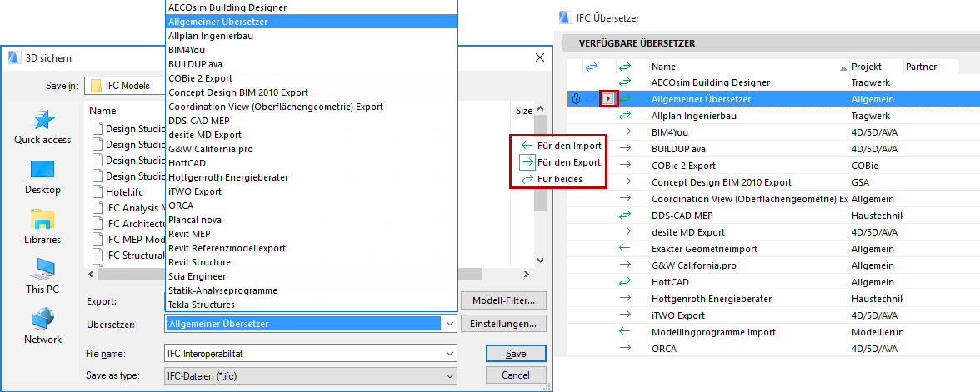Choose Revit MEP from the dropdown list
The height and width of the screenshot is (392, 980).
click(x=312, y=233)
